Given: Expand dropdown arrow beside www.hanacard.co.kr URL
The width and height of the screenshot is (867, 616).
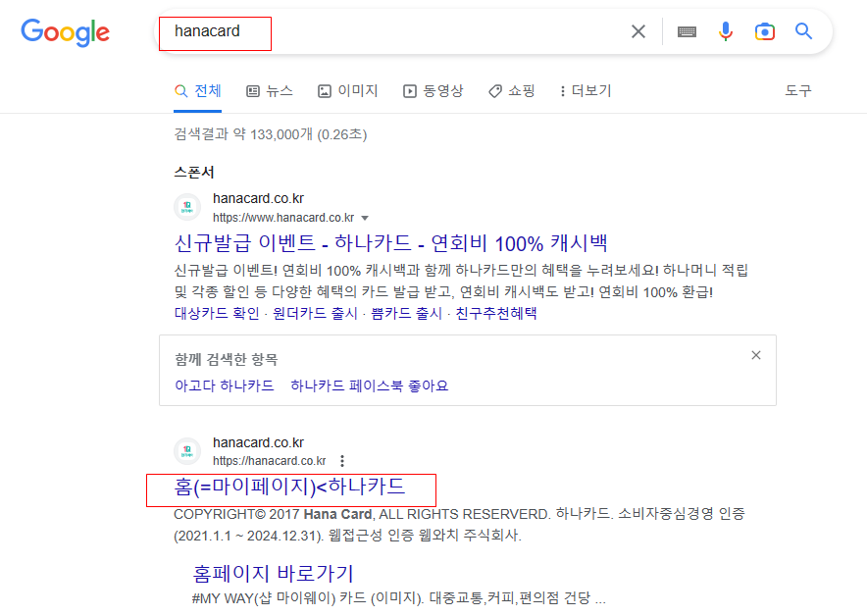Looking at the screenshot, I should [x=365, y=218].
